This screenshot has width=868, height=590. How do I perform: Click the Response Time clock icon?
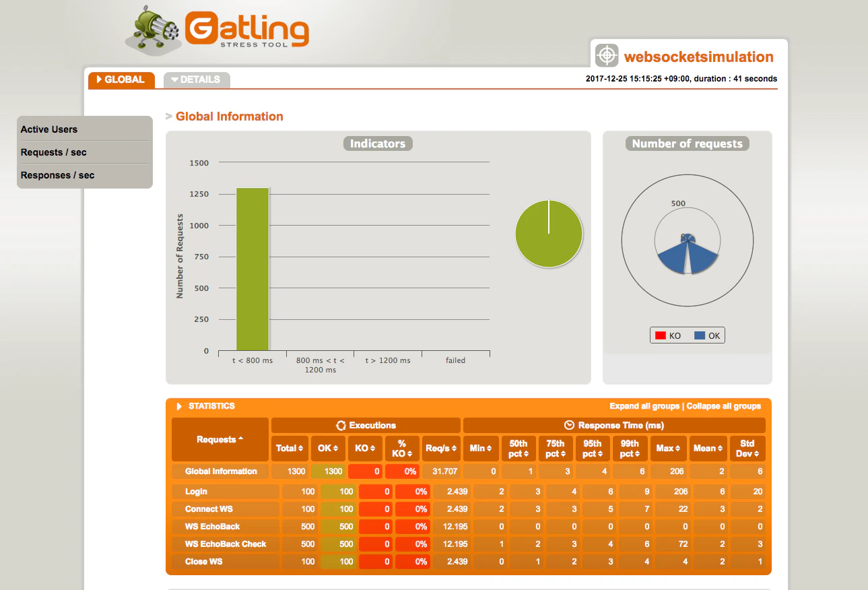click(569, 426)
